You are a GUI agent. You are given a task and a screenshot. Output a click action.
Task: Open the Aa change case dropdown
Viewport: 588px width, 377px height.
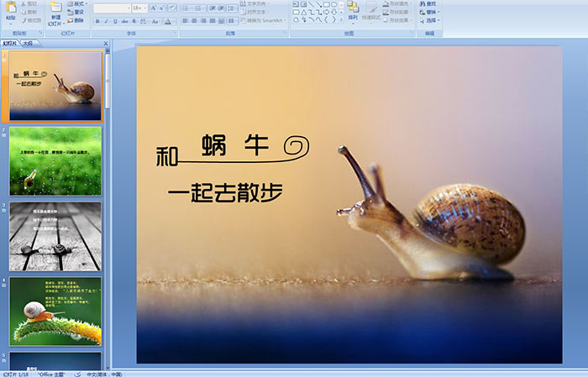click(x=155, y=21)
